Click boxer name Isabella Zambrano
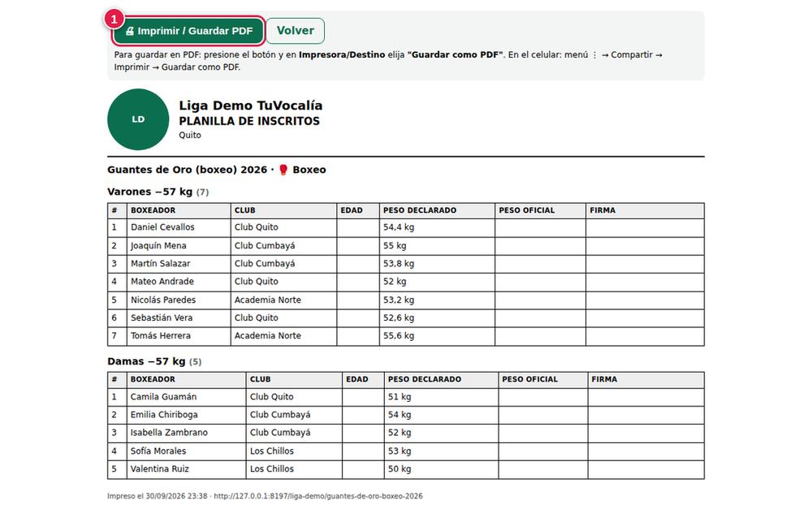The height and width of the screenshot is (522, 812). (x=169, y=433)
